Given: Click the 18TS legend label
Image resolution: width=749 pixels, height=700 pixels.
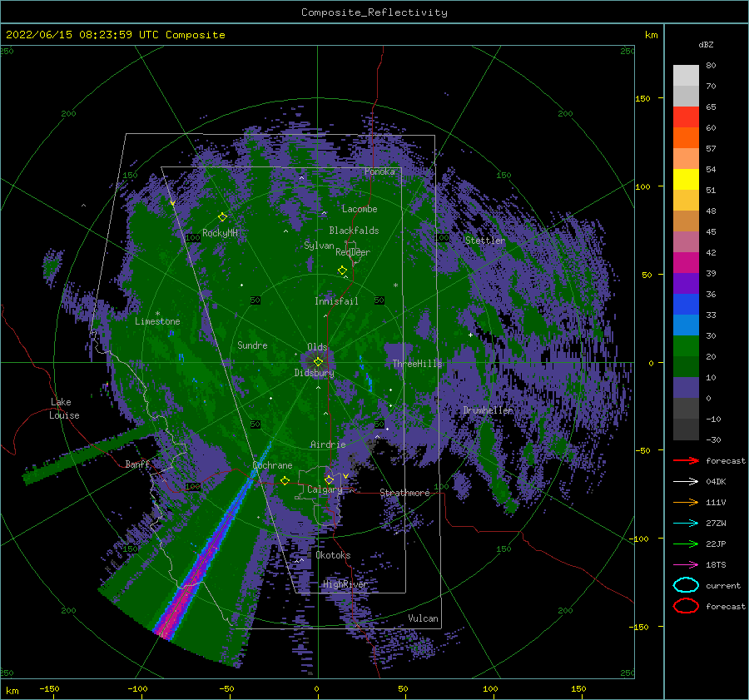Looking at the screenshot, I should pyautogui.click(x=716, y=565).
